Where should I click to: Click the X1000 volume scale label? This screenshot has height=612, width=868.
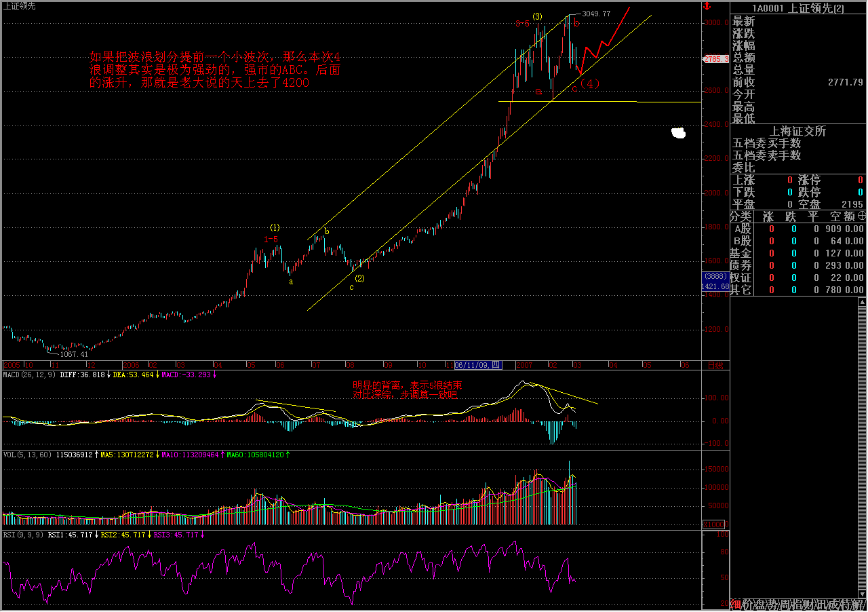(715, 524)
